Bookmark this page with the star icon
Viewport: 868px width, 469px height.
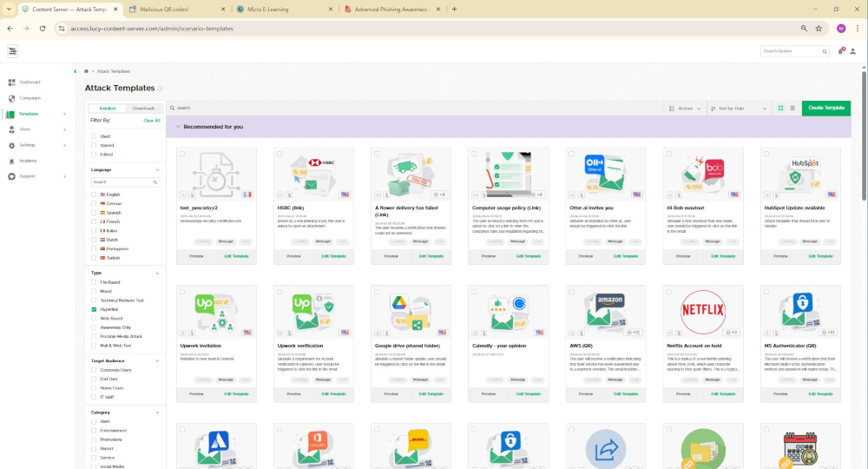click(819, 29)
